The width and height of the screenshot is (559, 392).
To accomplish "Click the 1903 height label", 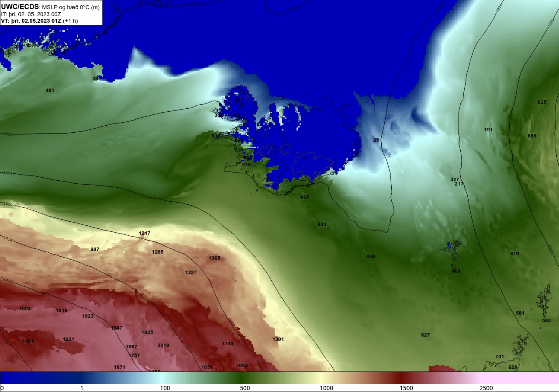I will (x=25, y=309).
